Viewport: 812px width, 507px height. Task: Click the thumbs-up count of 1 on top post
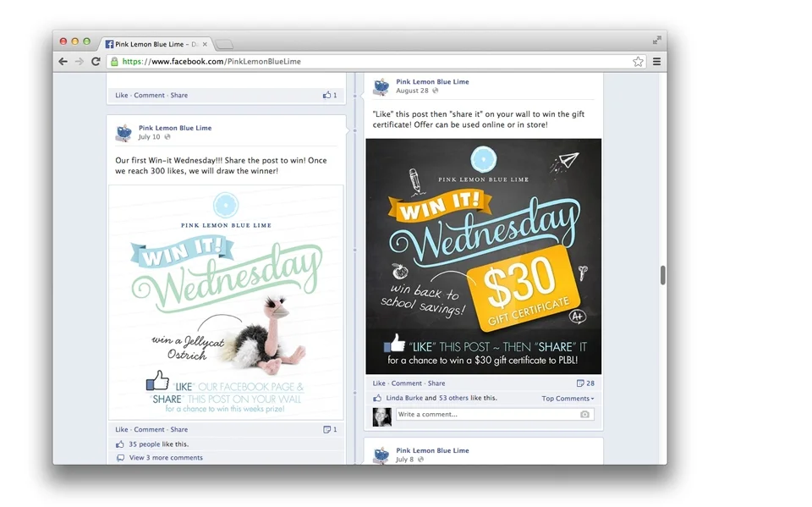point(330,95)
